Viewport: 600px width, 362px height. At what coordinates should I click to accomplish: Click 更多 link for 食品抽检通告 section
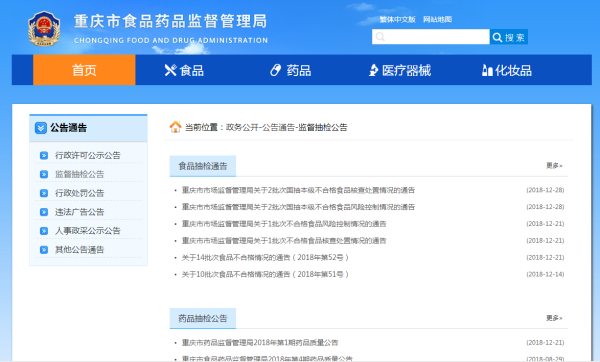click(554, 166)
